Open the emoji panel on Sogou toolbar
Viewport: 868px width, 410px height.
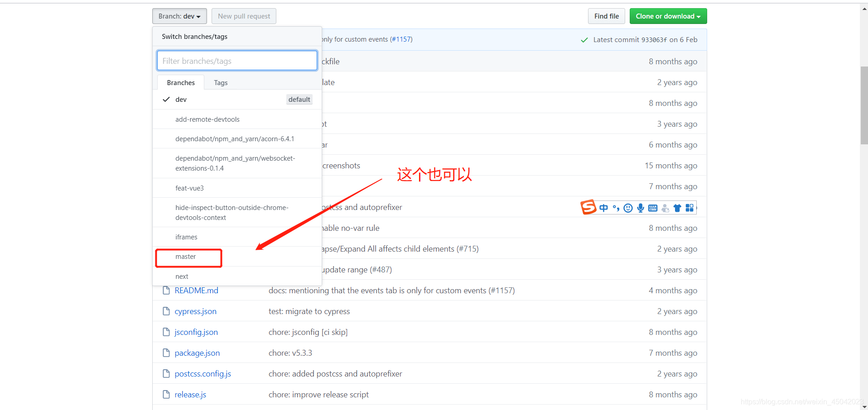coord(628,208)
